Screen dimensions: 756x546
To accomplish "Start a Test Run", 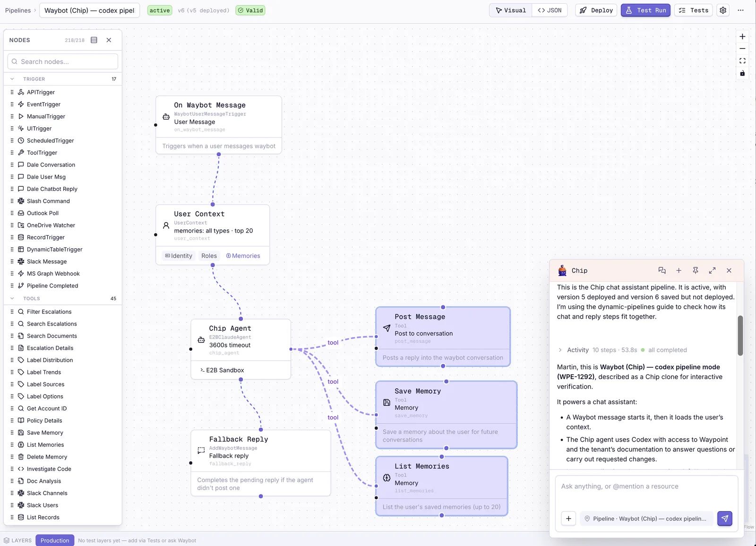I will [x=645, y=10].
